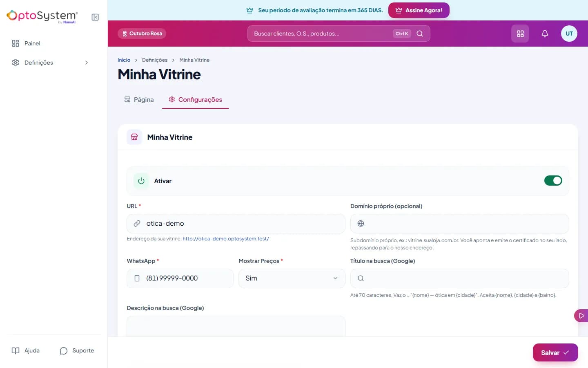This screenshot has width=588, height=368.
Task: Click the Definições breadcrumb
Action: [155, 60]
